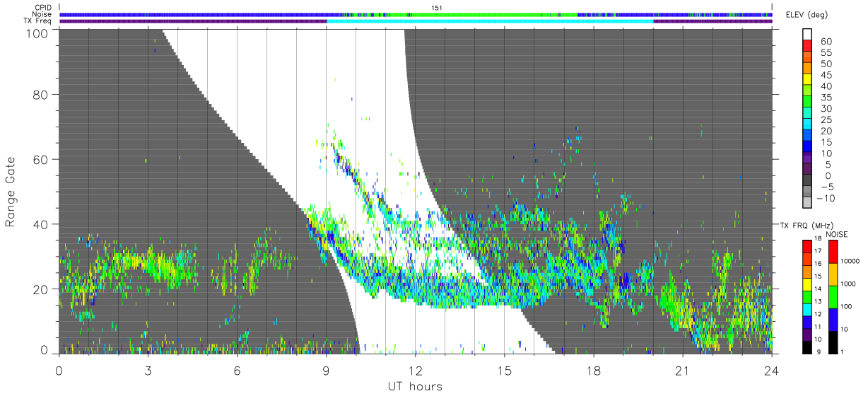
Task: Click the red band in the ELEV color bar
Action: [808, 46]
